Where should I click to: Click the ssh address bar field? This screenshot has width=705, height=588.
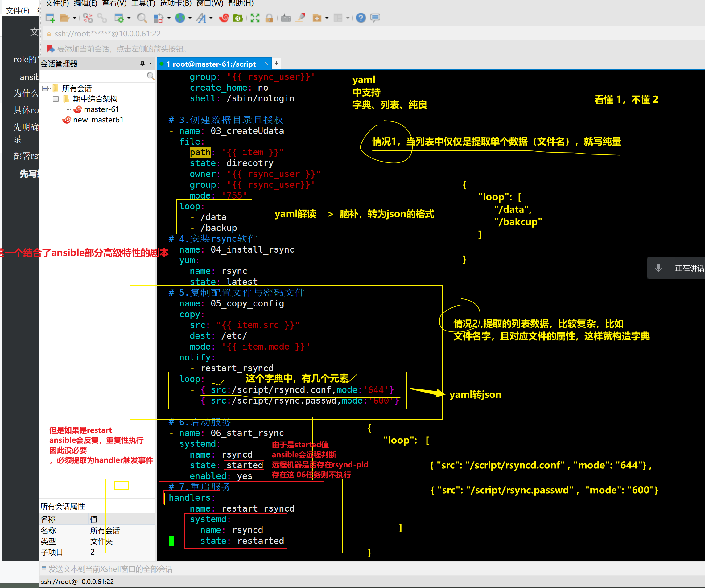[107, 34]
